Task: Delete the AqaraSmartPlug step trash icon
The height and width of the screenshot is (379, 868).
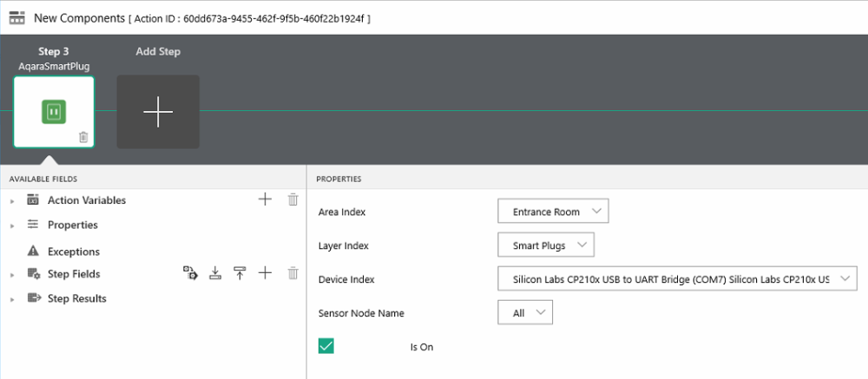Action: [x=83, y=137]
